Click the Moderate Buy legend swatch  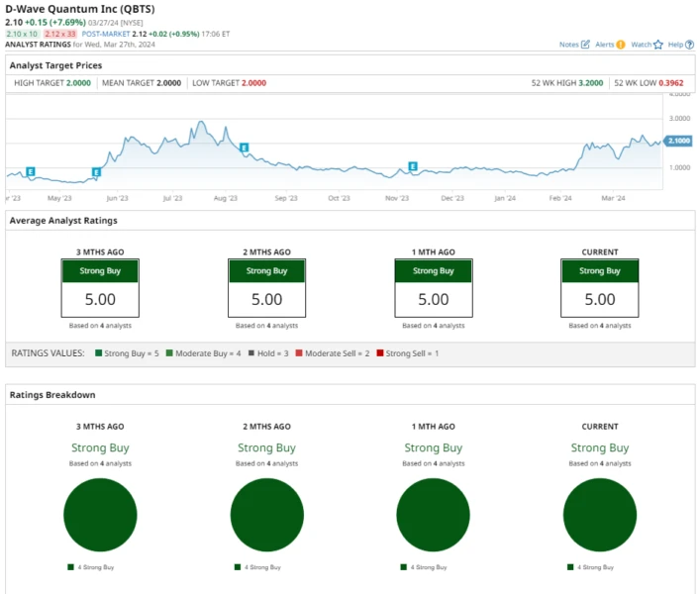coord(169,353)
